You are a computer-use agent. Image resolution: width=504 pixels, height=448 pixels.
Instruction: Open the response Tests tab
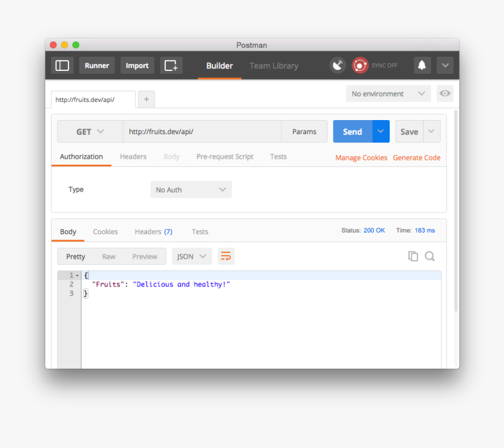click(x=200, y=232)
